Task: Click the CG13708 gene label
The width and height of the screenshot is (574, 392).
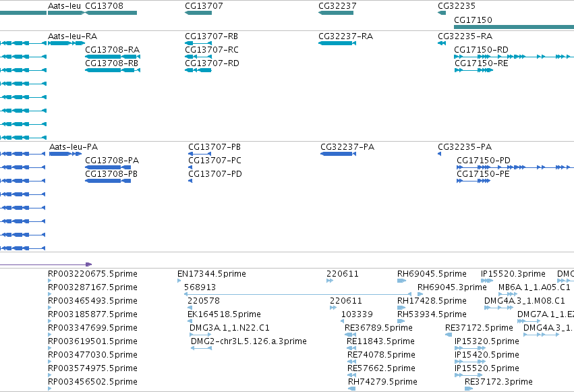Action: click(x=104, y=6)
